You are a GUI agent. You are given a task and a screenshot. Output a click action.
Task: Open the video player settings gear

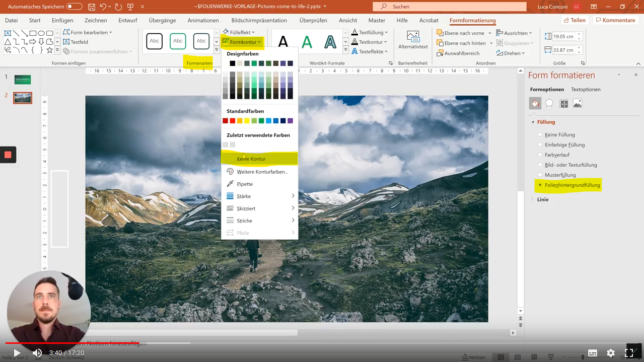click(611, 353)
